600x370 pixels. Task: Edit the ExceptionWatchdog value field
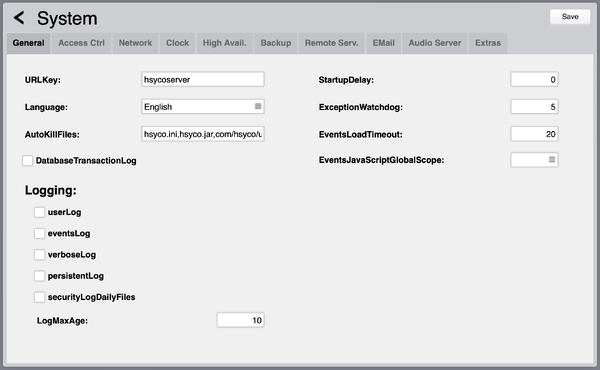point(535,107)
